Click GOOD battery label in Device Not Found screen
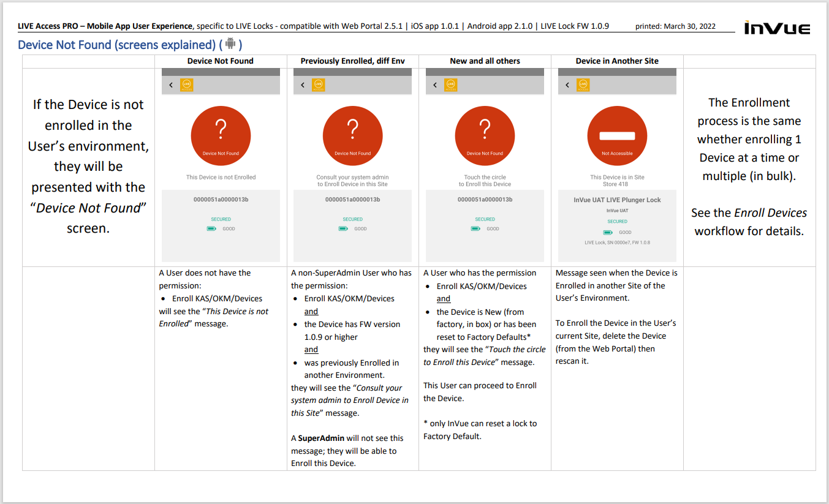 pos(229,229)
